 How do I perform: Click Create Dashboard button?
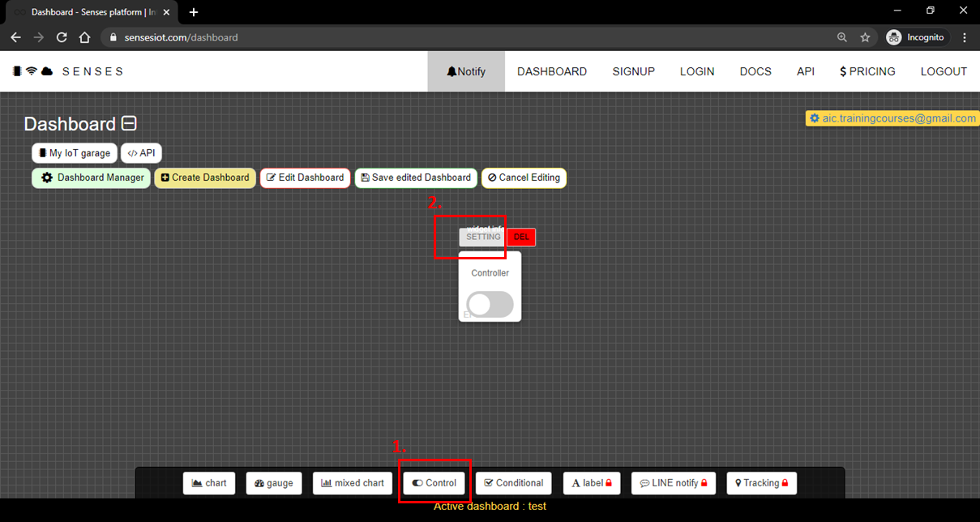pyautogui.click(x=205, y=178)
